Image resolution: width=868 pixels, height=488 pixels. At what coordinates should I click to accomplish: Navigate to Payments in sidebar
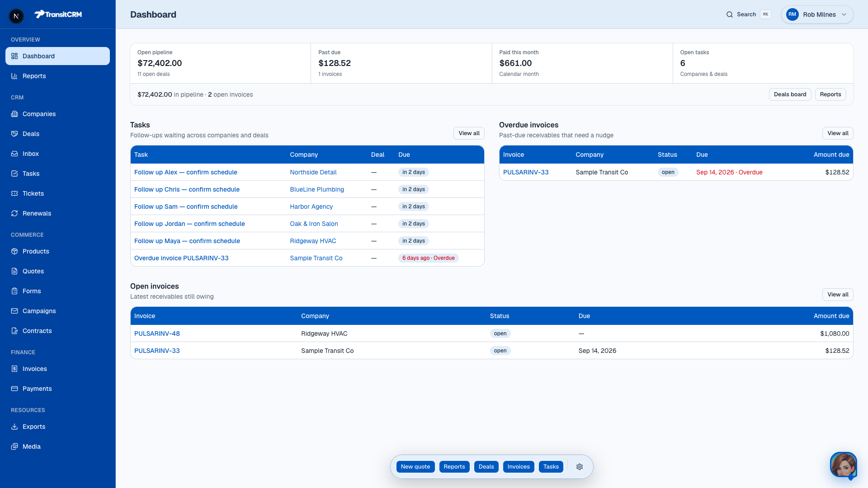tap(57, 389)
